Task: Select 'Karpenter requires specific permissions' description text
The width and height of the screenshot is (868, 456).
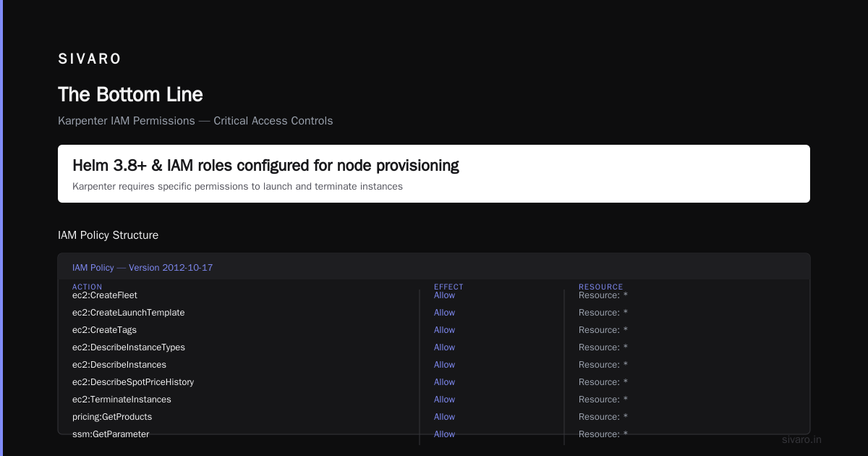Action: point(237,186)
